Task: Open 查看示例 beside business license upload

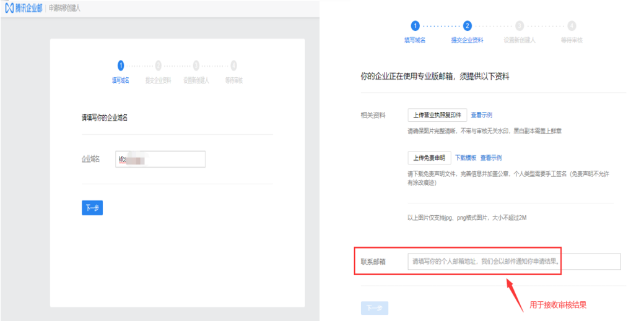Action: (481, 115)
